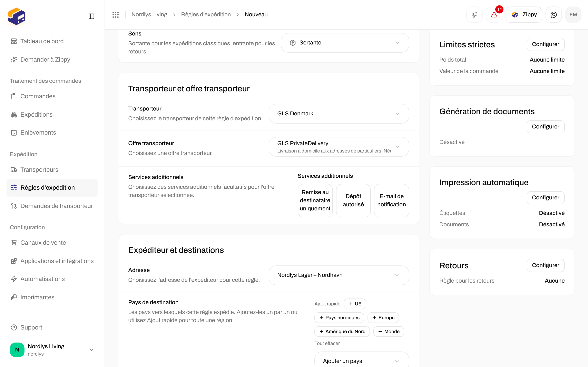Open the Sens direction dropdown
Image resolution: width=588 pixels, height=367 pixels.
pos(345,43)
